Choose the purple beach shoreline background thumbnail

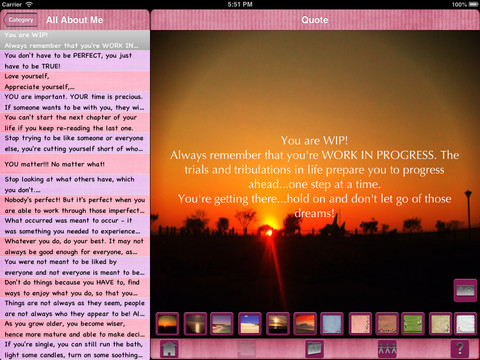[222, 323]
